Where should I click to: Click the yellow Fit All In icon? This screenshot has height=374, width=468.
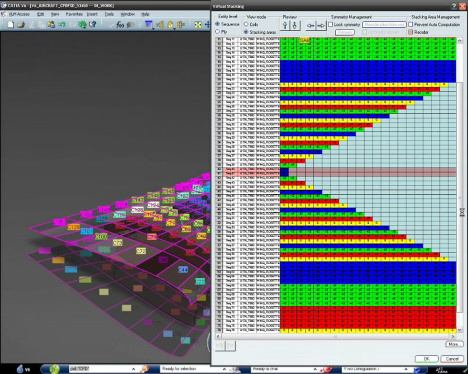pos(198,24)
